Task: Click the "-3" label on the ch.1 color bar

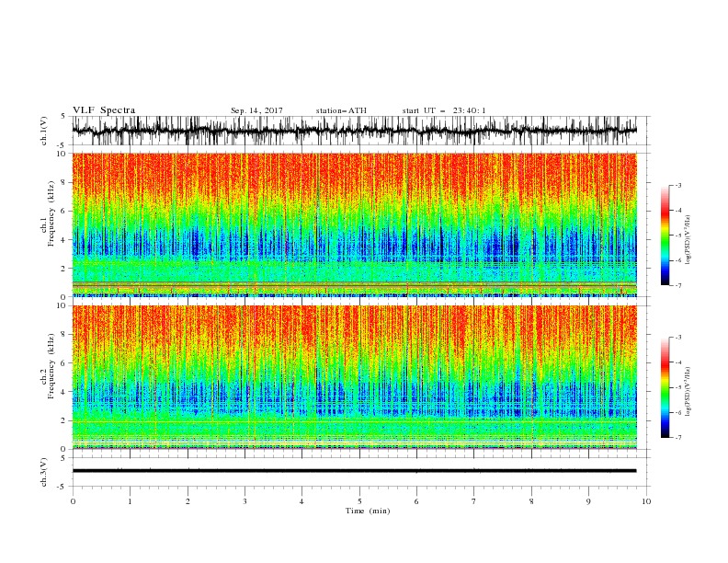Action: (x=678, y=186)
